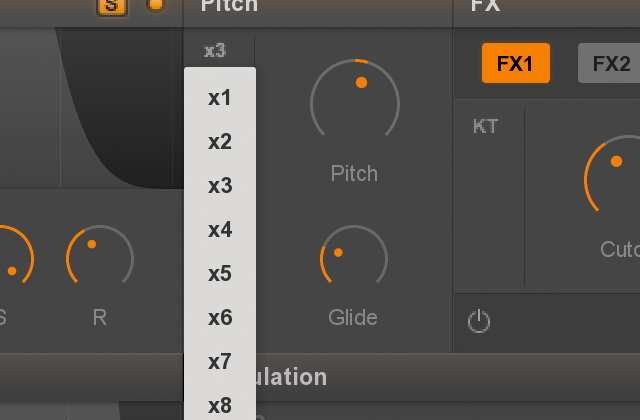Click the FX power icon
Screen dimensions: 640x420
pyautogui.click(x=479, y=321)
